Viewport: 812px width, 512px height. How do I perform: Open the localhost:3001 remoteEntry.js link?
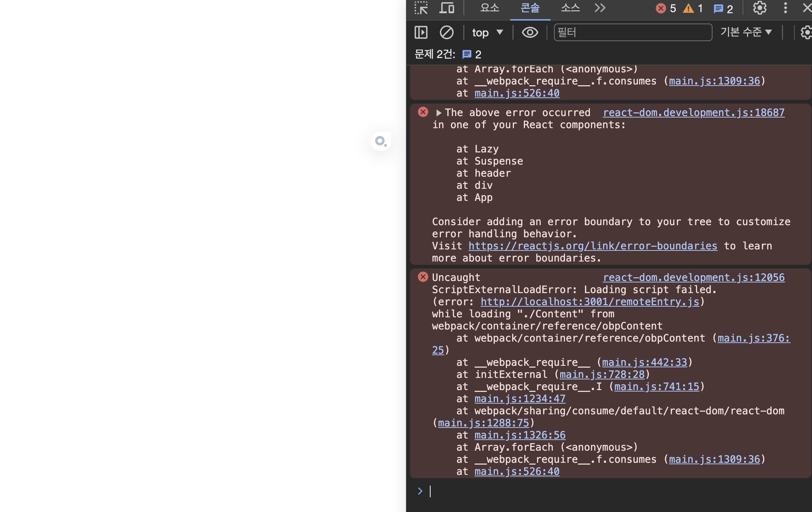[x=590, y=302]
